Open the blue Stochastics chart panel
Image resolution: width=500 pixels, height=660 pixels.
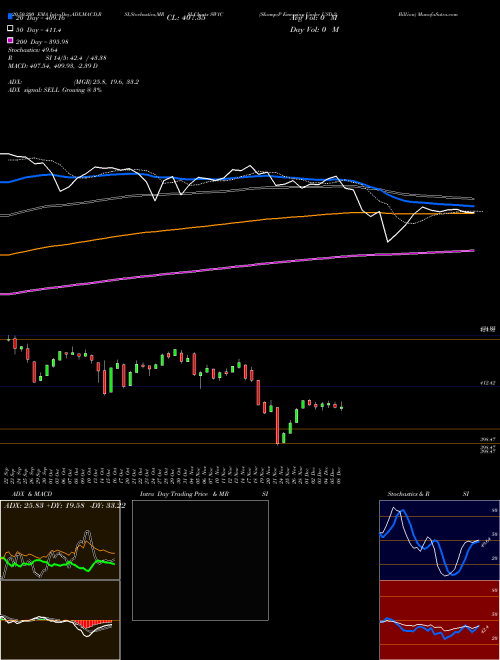(x=439, y=540)
